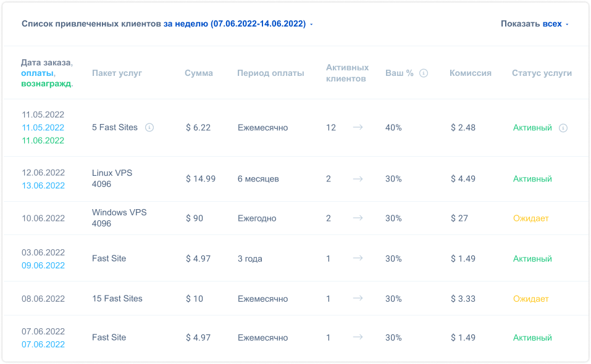Screen dimensions: 591x364
Task: Click the 13.06.2022 payment date
Action: 43,186
